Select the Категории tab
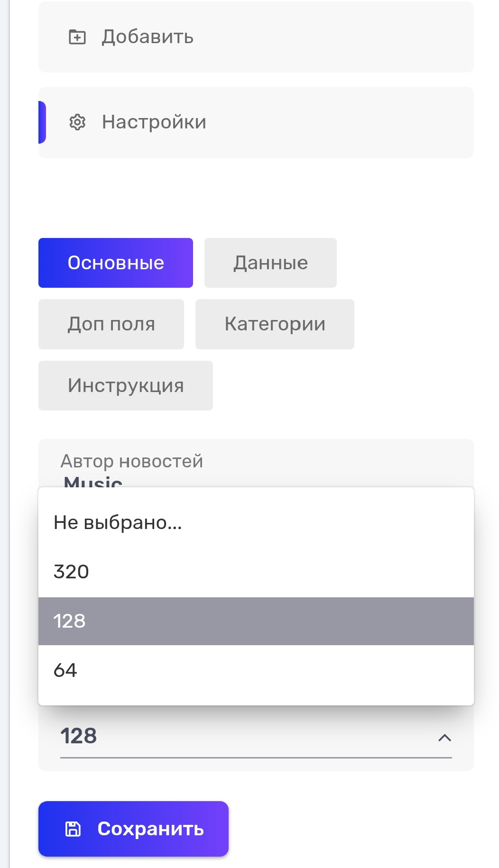Viewport: 499px width, 868px height. click(x=275, y=324)
